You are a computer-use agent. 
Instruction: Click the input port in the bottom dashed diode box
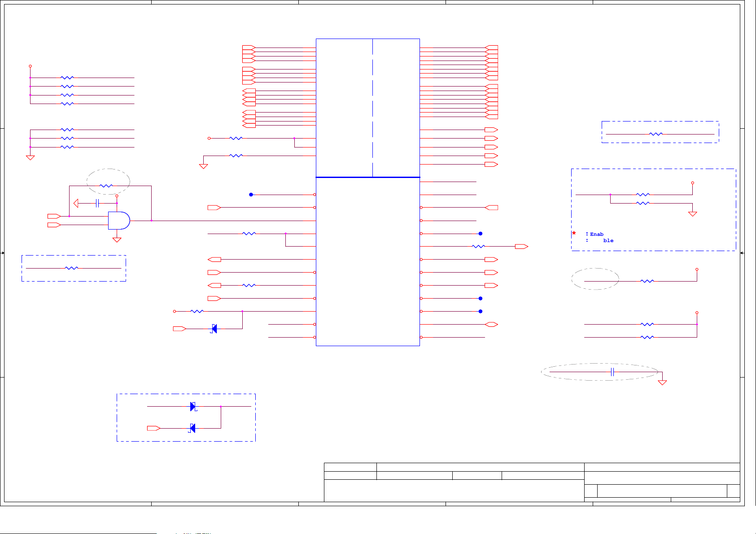click(x=154, y=428)
